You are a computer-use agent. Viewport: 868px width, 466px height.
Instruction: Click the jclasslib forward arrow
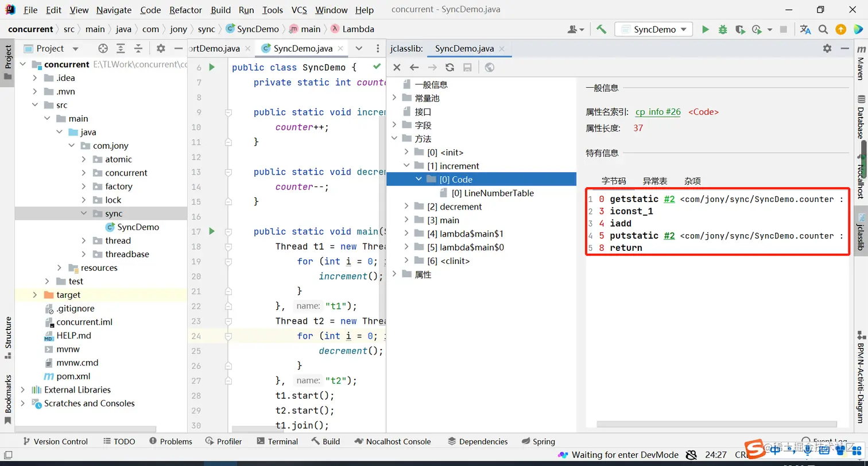(x=432, y=67)
